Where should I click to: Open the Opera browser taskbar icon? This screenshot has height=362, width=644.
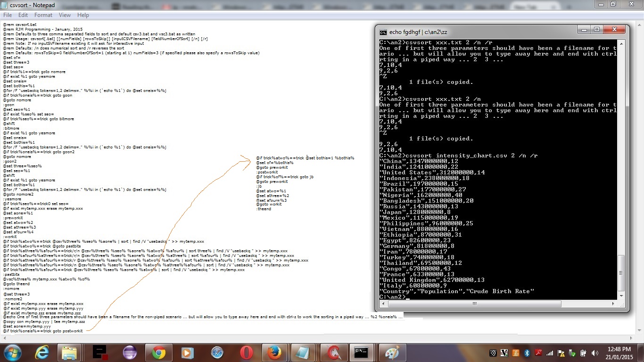pos(246,353)
